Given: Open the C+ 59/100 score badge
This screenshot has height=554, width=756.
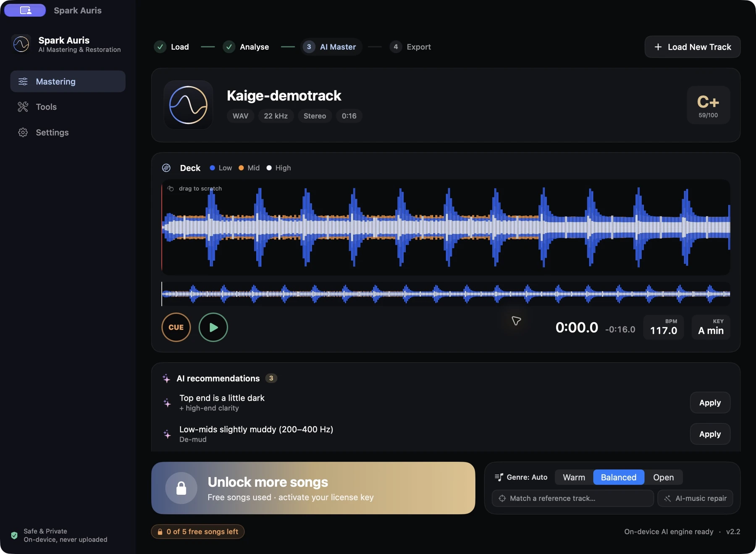Looking at the screenshot, I should [708, 105].
